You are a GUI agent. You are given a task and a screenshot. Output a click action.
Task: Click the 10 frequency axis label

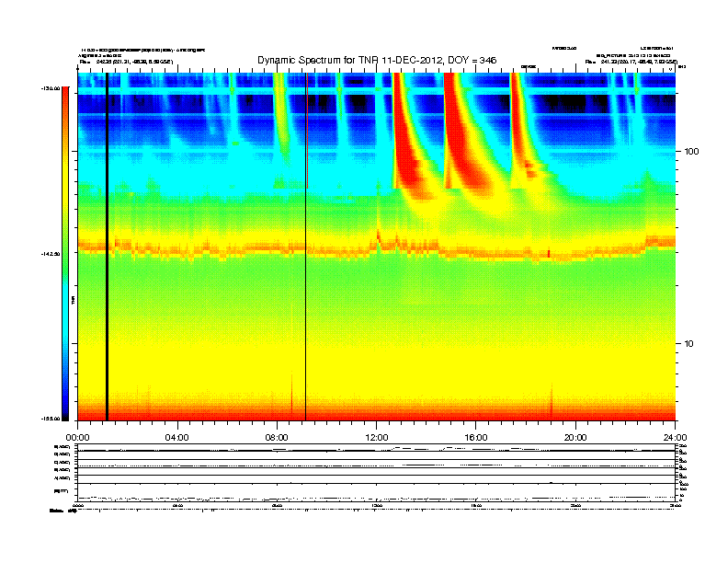(689, 344)
